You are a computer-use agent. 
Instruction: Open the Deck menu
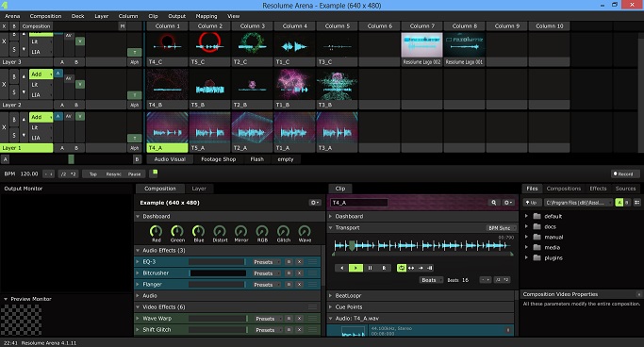pyautogui.click(x=77, y=16)
